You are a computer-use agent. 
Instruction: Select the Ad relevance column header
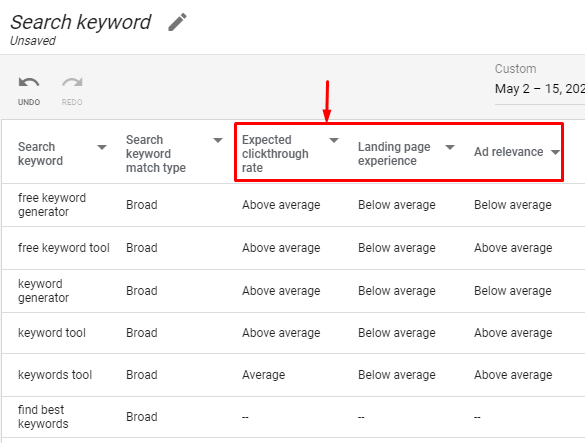pos(509,152)
